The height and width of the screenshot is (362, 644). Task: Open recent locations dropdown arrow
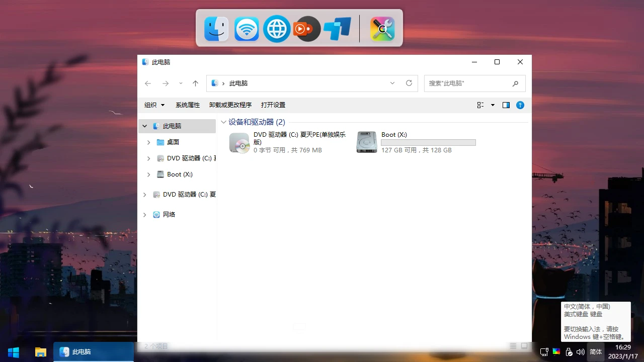click(x=181, y=83)
